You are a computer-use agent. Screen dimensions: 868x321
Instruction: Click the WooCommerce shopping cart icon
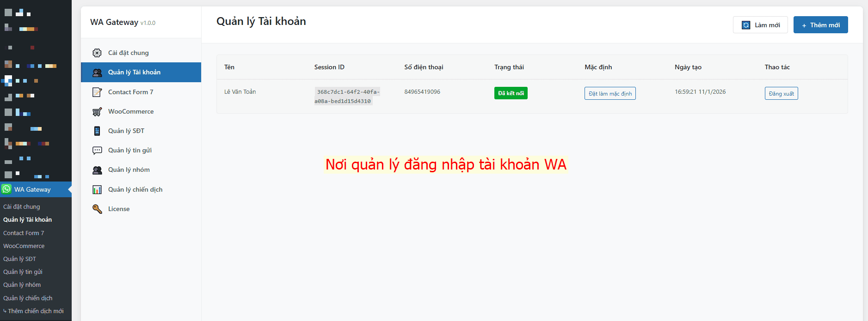[97, 112]
